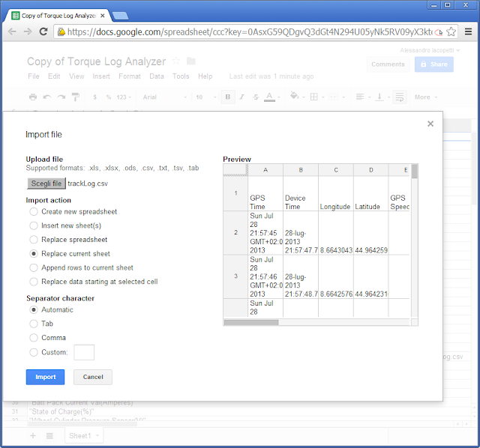The width and height of the screenshot is (480, 448).
Task: Toggle bold formatting in the toolbar
Action: (x=228, y=97)
